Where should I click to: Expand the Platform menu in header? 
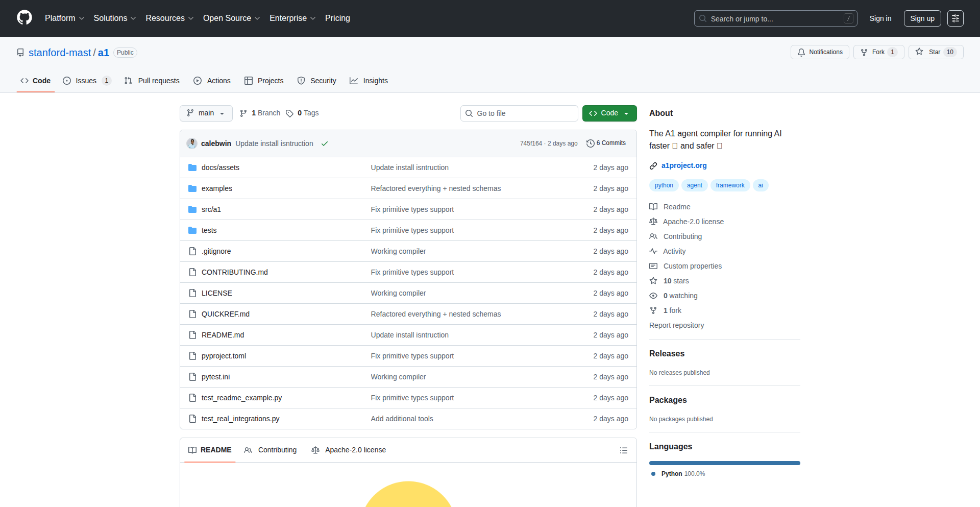64,18
